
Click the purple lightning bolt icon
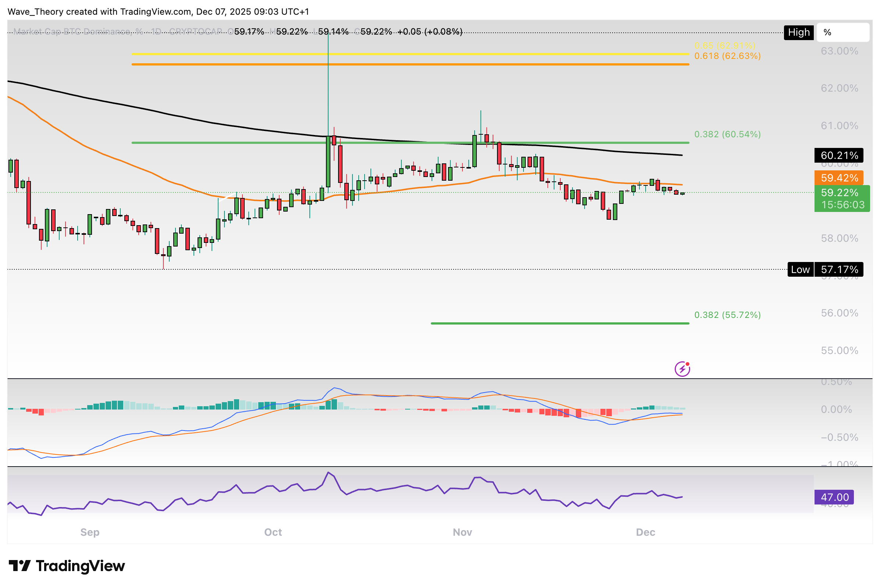click(x=682, y=369)
